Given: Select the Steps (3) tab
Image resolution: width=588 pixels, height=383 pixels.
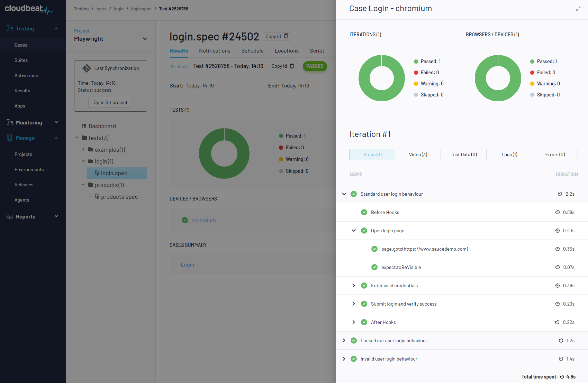Looking at the screenshot, I should 372,155.
